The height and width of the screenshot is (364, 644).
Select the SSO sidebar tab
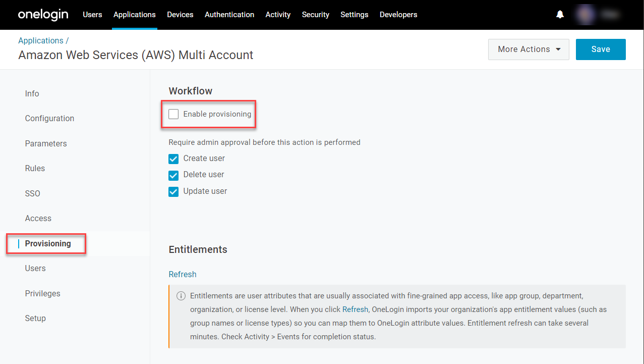[32, 193]
